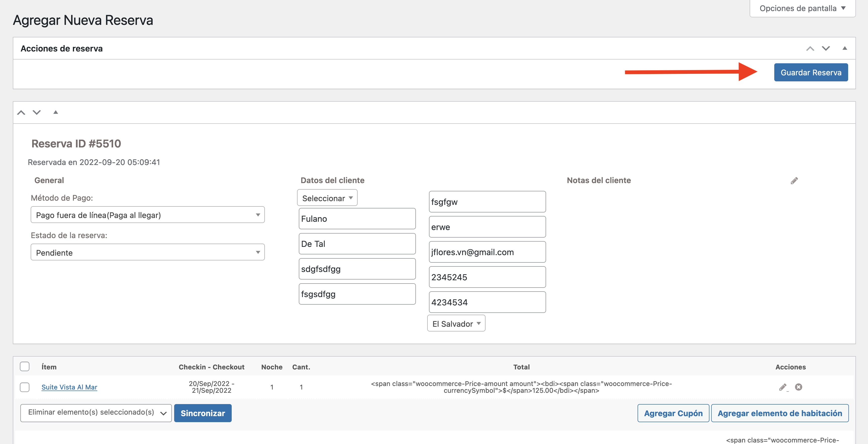Click the email field with jflores.vn@gmail.com
This screenshot has width=868, height=444.
[487, 252]
